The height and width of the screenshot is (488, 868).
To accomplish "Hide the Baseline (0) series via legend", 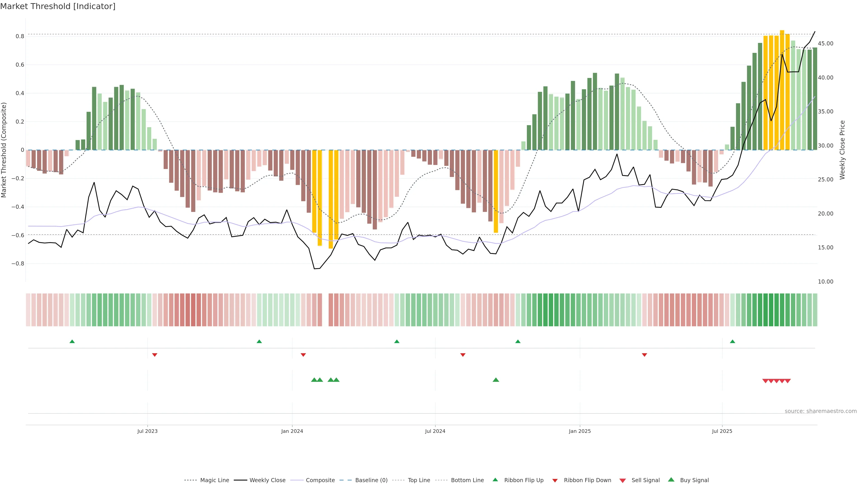I will click(x=371, y=480).
